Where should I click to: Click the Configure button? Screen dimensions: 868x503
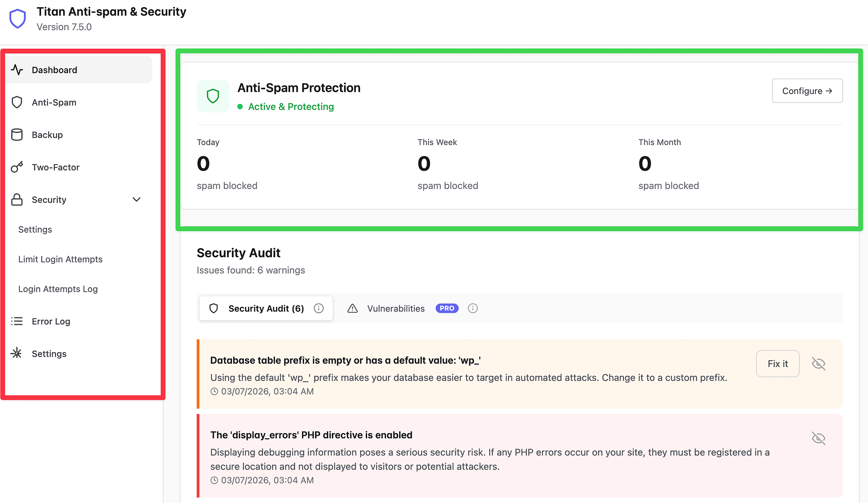point(807,91)
